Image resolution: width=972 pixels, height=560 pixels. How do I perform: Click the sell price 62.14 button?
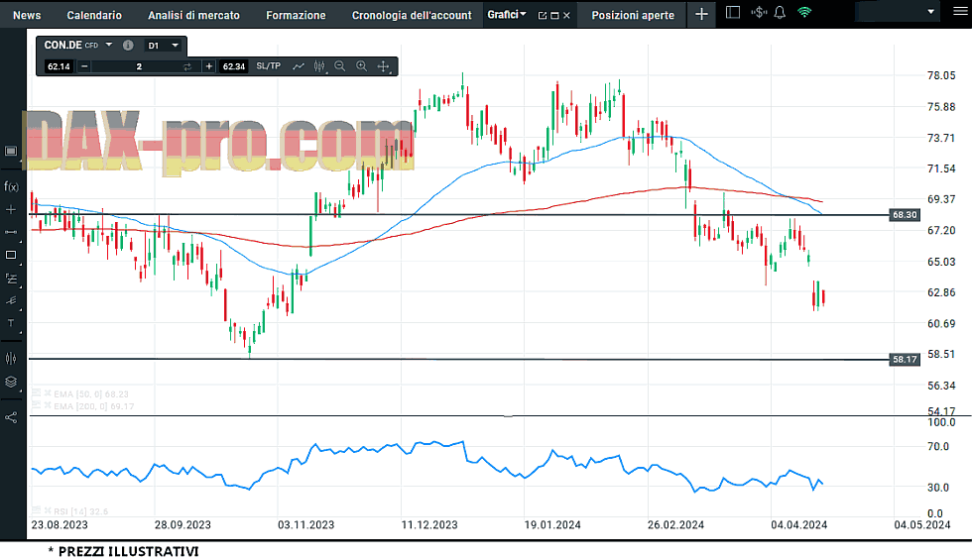(x=59, y=66)
